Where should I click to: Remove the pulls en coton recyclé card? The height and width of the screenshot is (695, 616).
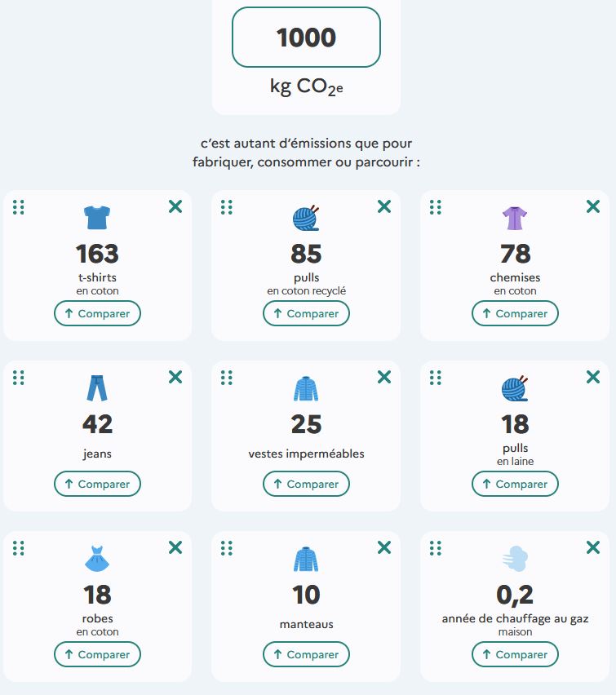point(384,207)
